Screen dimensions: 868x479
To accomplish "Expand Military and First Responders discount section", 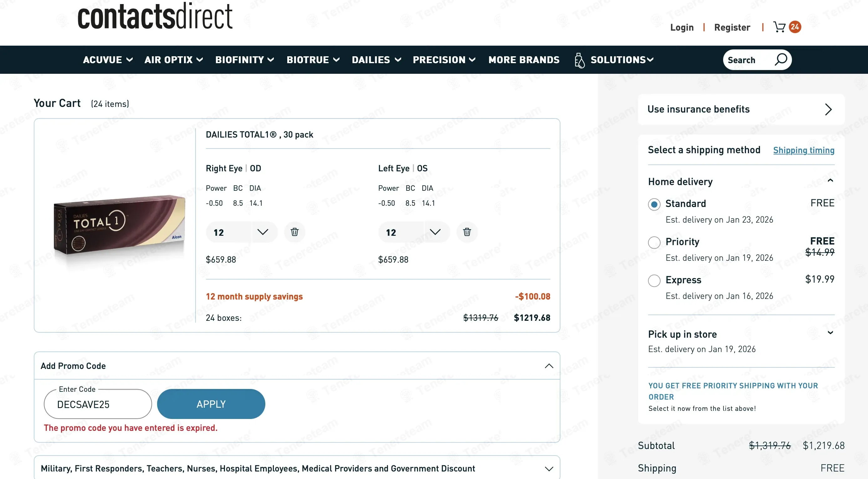I will tap(549, 469).
